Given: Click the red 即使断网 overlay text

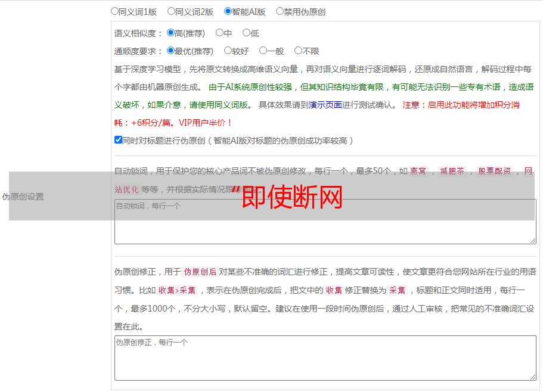Looking at the screenshot, I should coord(292,197).
